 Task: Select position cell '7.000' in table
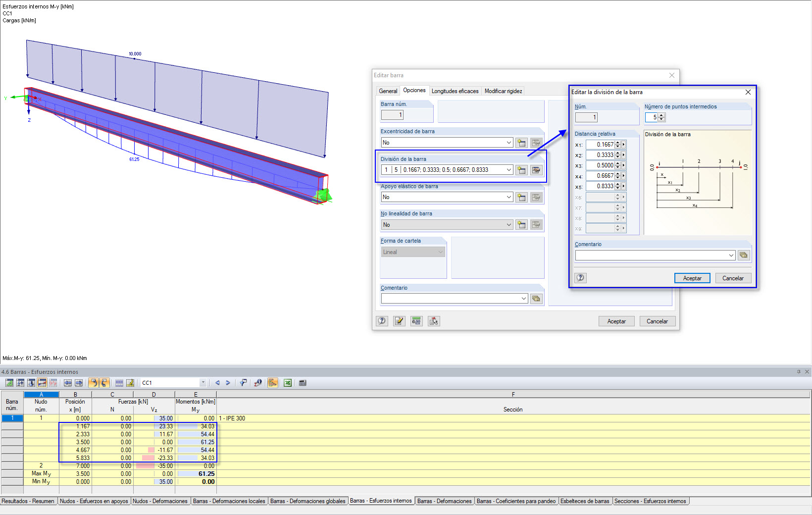75,466
